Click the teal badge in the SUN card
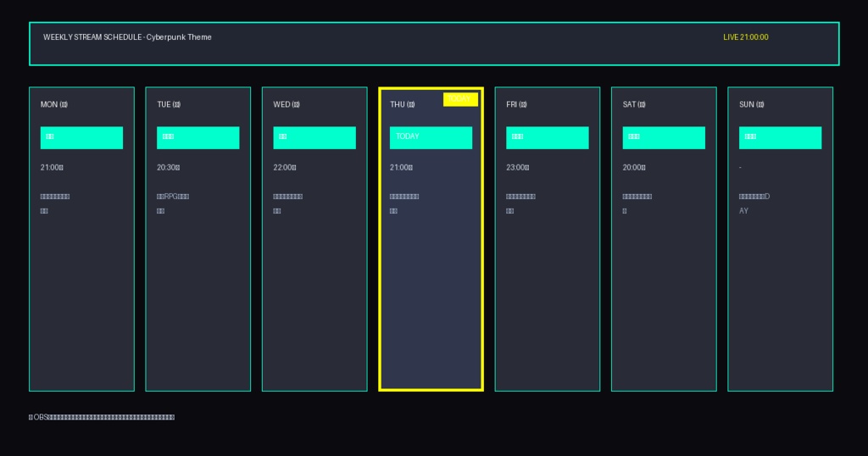The height and width of the screenshot is (456, 868). tap(780, 138)
